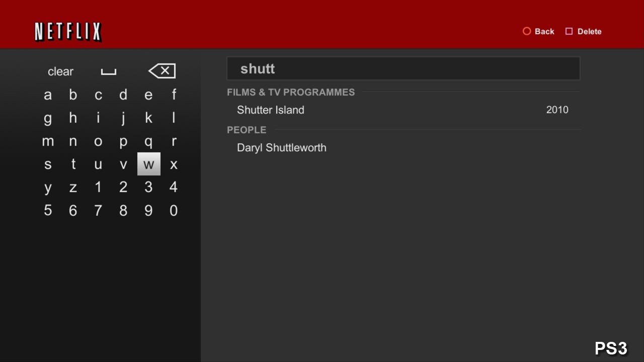Screen dimensions: 644x362
Task: Select the Shutter Island result
Action: coord(271,110)
